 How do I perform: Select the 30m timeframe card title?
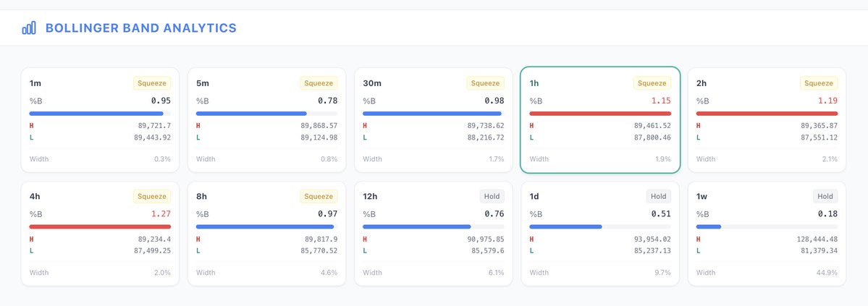(x=372, y=84)
